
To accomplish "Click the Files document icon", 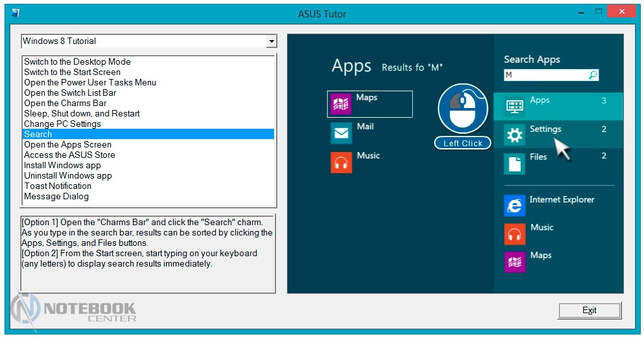I will pos(514,164).
